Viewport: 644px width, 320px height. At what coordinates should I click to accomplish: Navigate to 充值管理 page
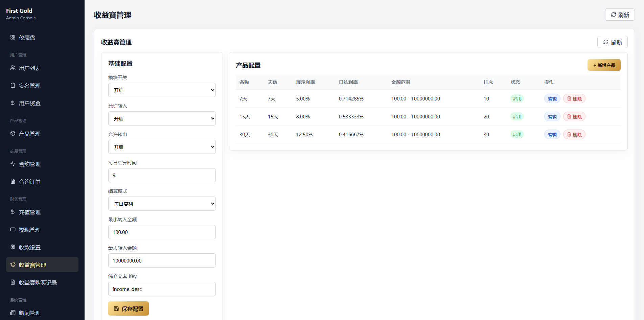[x=42, y=212]
